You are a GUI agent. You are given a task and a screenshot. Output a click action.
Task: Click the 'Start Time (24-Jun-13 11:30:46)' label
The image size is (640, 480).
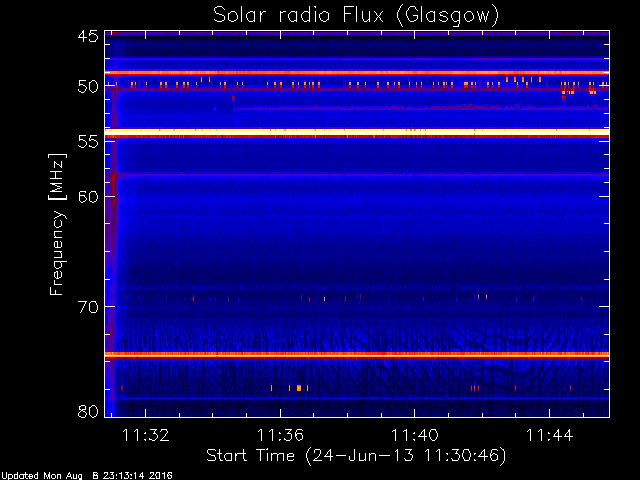356,455
